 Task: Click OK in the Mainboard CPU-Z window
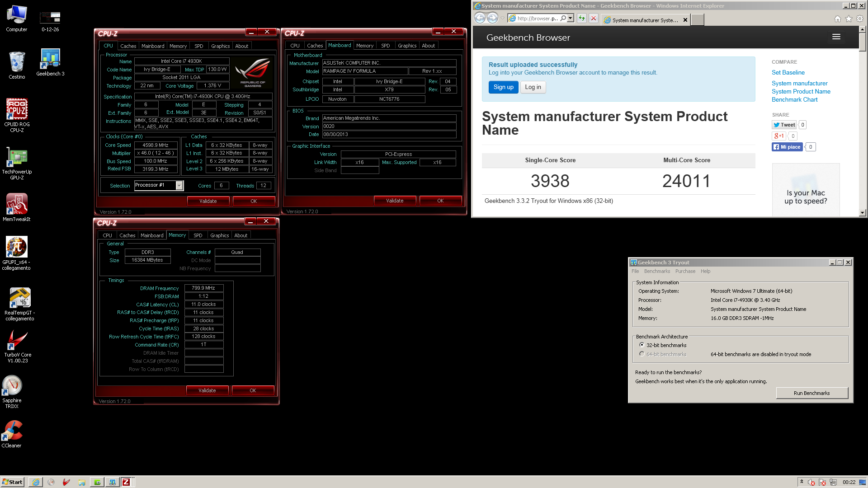tap(440, 201)
